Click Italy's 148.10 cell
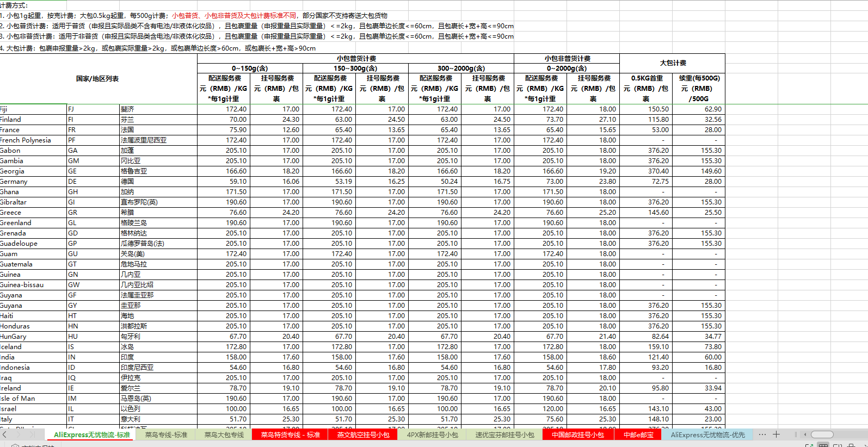The image size is (868, 447). tap(646, 419)
